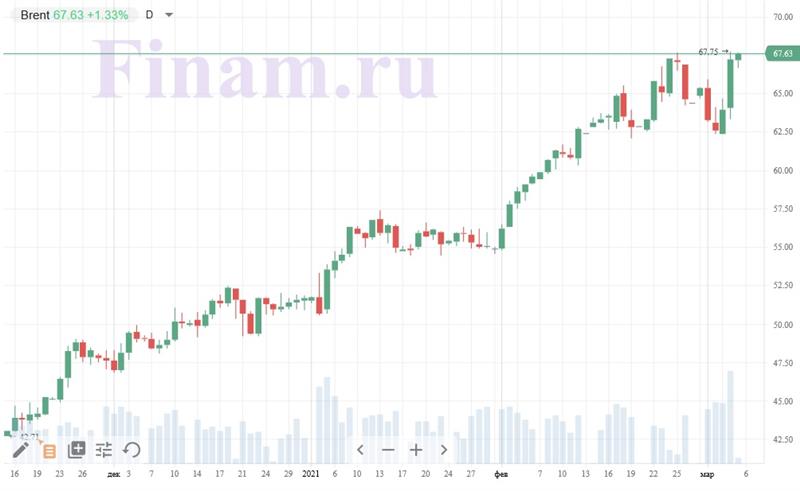
Task: Click the reset chart circular arrow
Action: click(132, 450)
